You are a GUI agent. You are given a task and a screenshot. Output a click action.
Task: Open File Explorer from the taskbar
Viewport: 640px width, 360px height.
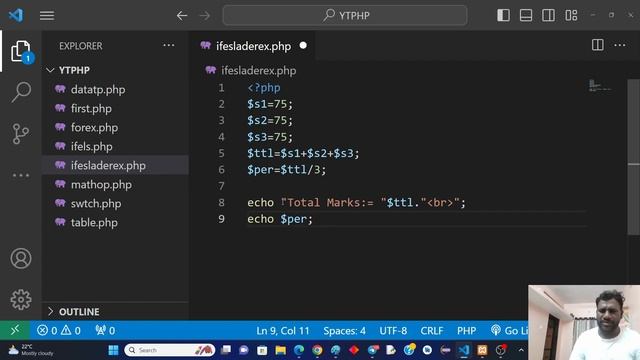pos(280,350)
